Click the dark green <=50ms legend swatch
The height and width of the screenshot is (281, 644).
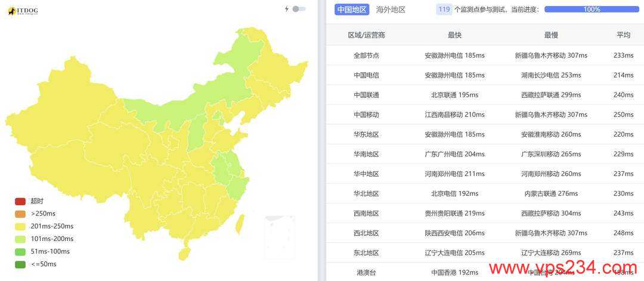[x=20, y=264]
